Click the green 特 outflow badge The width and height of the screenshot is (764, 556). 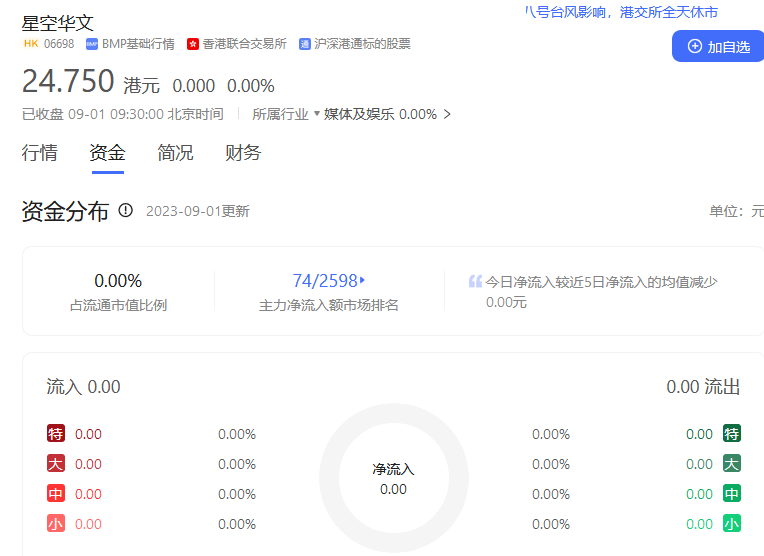pos(732,434)
